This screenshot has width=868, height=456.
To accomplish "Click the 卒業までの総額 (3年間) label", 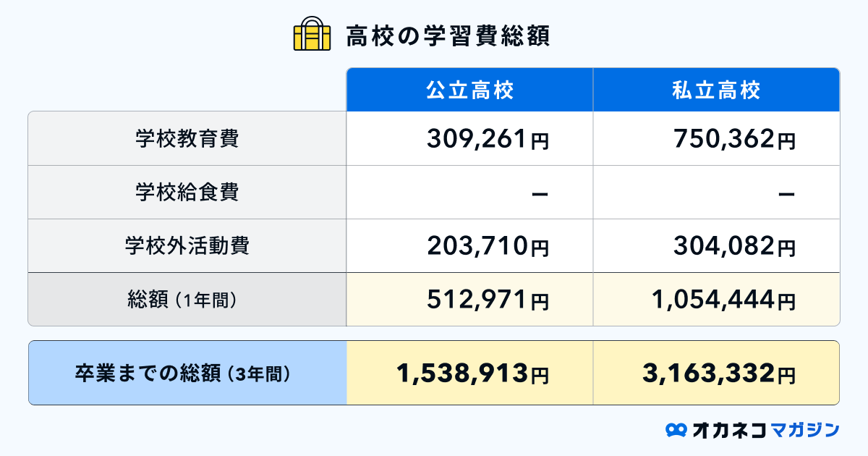I will (187, 373).
